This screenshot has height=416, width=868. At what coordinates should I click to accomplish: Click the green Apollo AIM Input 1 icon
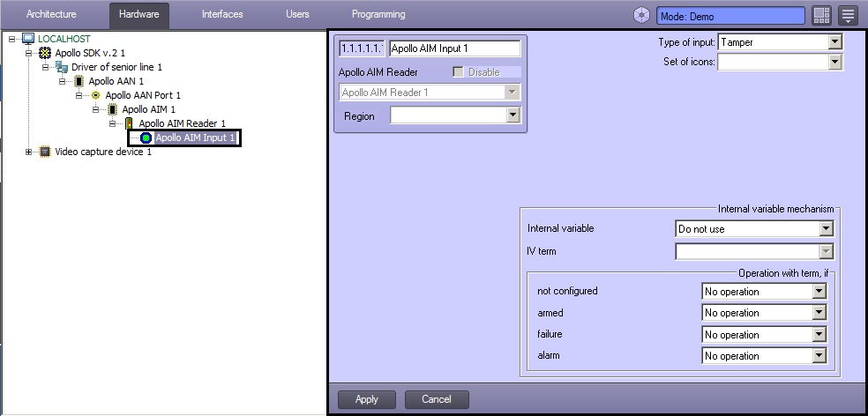[146, 137]
